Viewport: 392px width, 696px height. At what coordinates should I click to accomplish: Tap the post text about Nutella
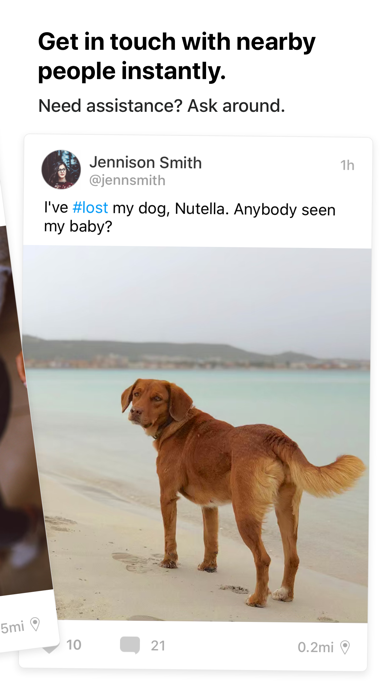[190, 218]
